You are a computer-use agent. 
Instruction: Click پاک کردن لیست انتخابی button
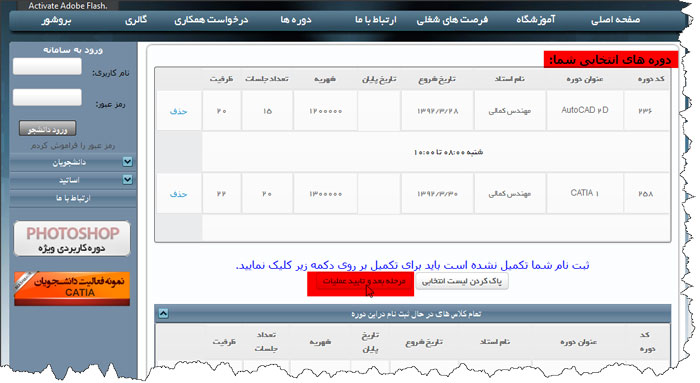(x=462, y=281)
